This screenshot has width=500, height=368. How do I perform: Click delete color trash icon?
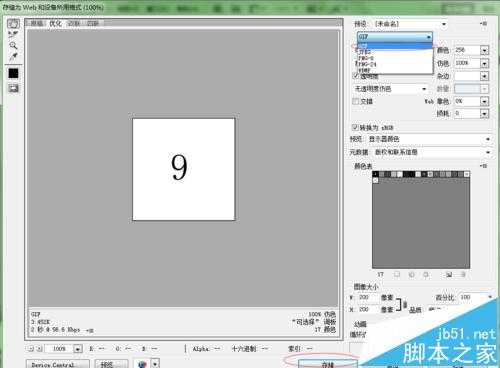coord(463,274)
